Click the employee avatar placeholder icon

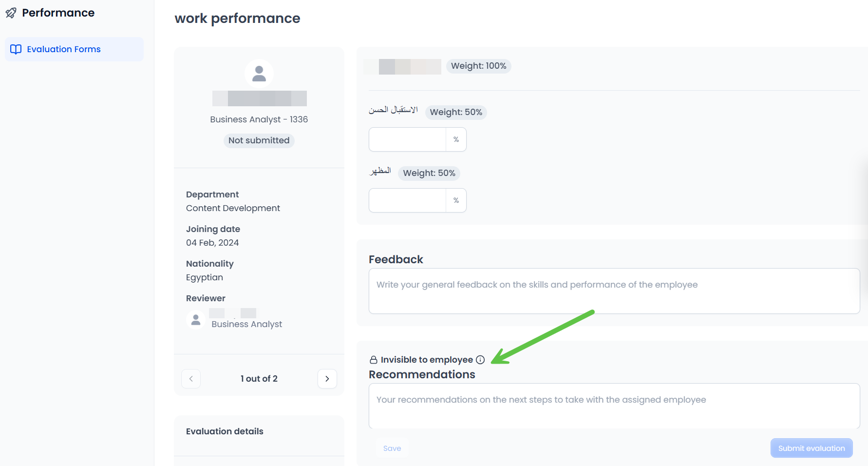click(259, 74)
